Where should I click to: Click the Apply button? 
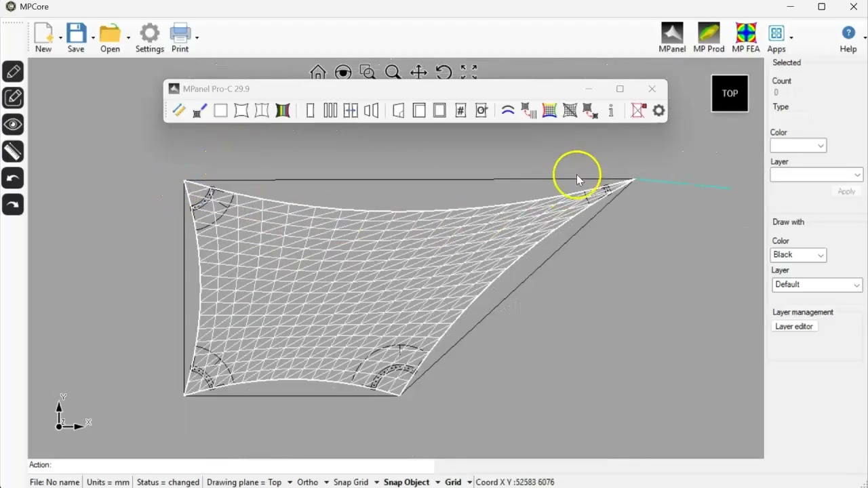coord(846,192)
